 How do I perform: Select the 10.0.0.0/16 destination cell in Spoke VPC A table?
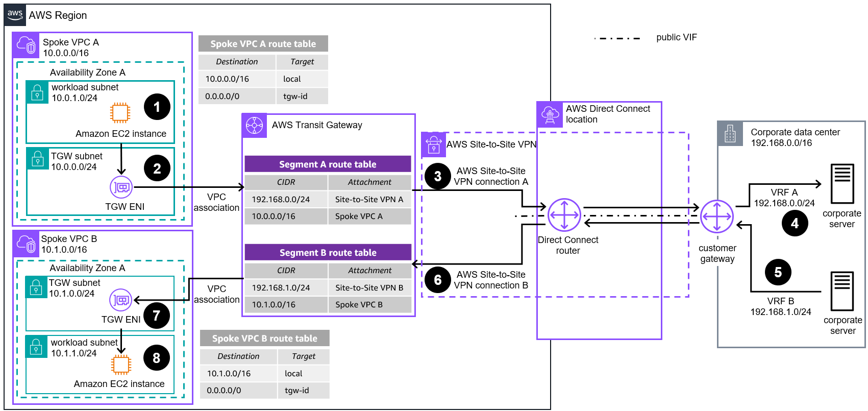[x=237, y=79]
